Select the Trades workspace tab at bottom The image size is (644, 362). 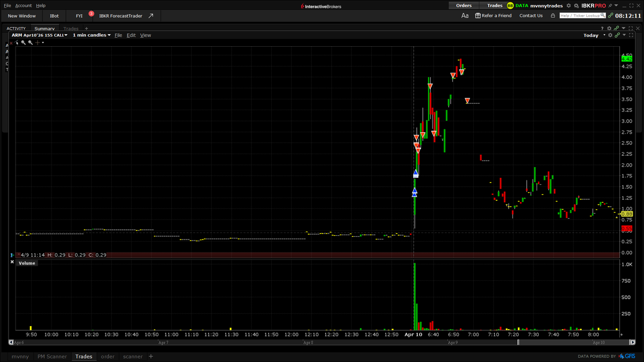(83, 357)
